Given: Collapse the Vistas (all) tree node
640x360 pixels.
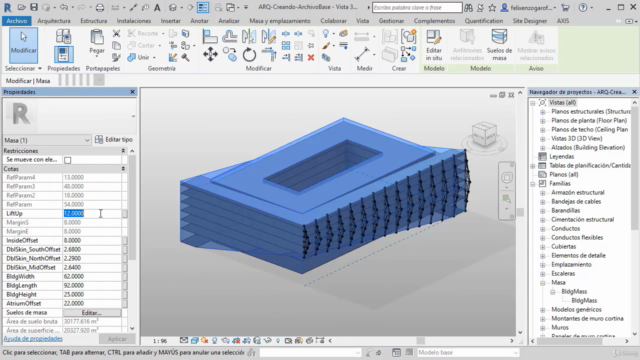Looking at the screenshot, I should 533,103.
